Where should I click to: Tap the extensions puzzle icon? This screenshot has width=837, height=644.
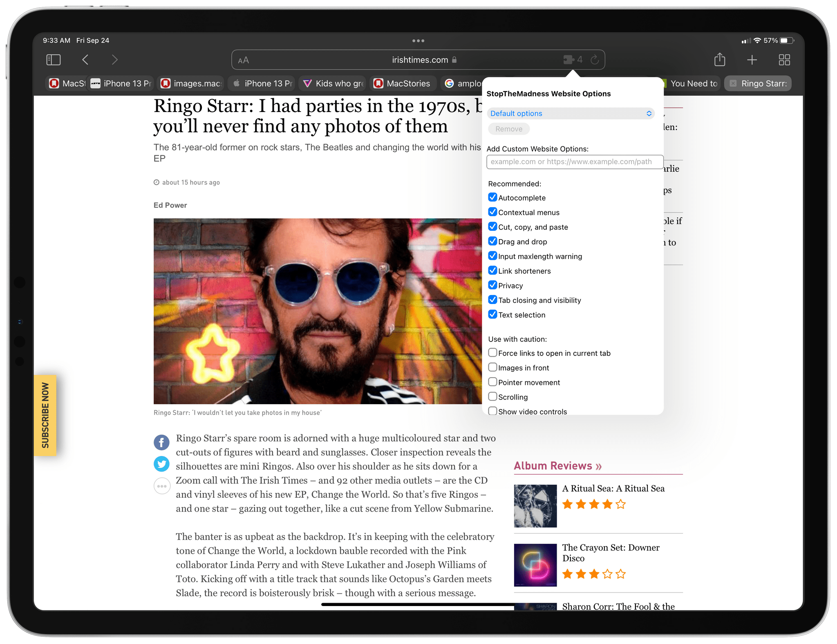click(x=568, y=60)
